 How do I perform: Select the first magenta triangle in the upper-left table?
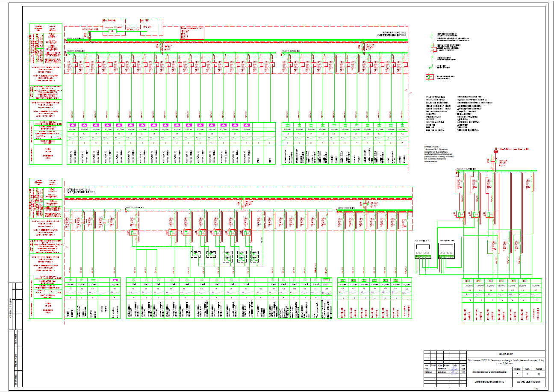click(72, 125)
